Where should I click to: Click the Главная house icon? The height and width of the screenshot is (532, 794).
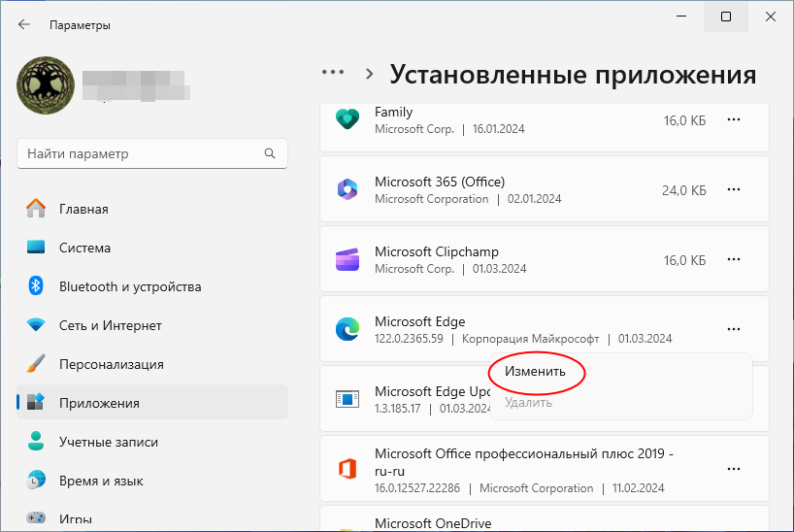(36, 209)
